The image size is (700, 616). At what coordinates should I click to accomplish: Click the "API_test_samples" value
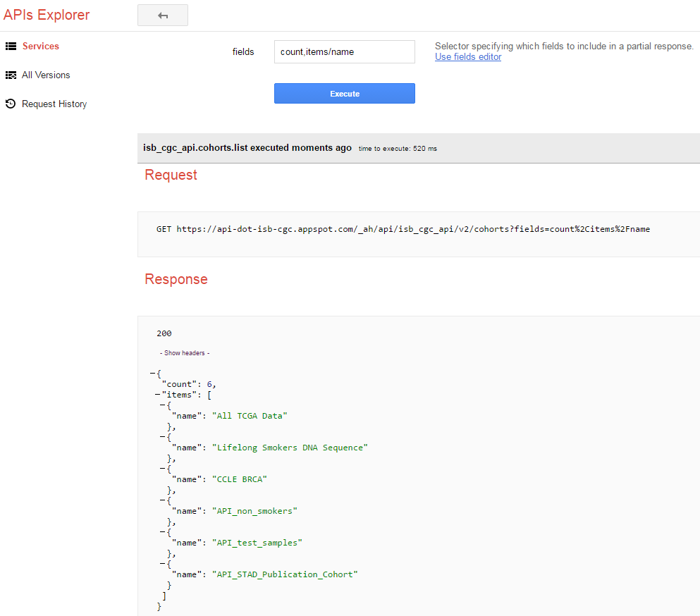[257, 543]
